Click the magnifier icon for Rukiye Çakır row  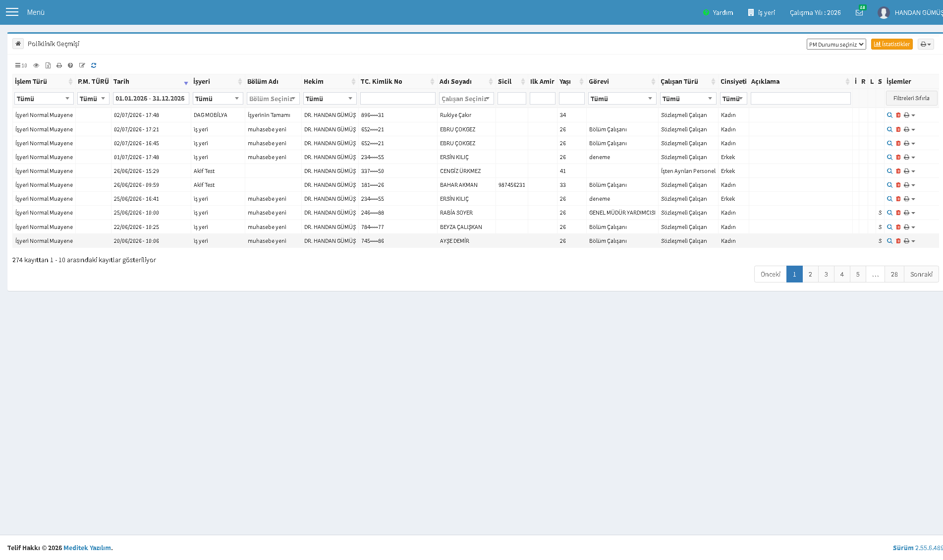click(x=889, y=115)
